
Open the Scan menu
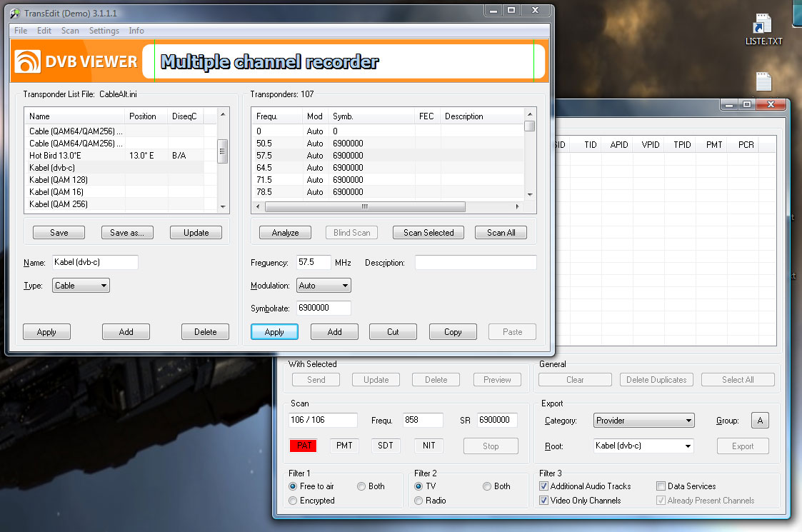[x=70, y=31]
